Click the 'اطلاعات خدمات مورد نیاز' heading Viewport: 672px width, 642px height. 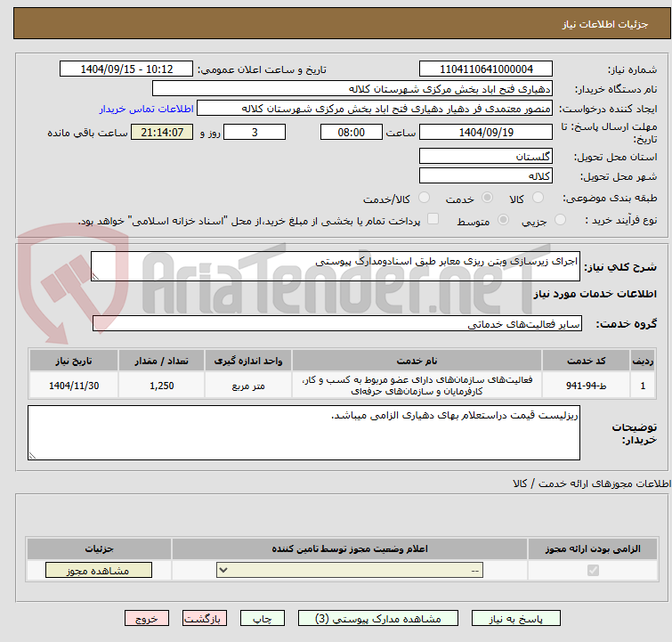(595, 294)
